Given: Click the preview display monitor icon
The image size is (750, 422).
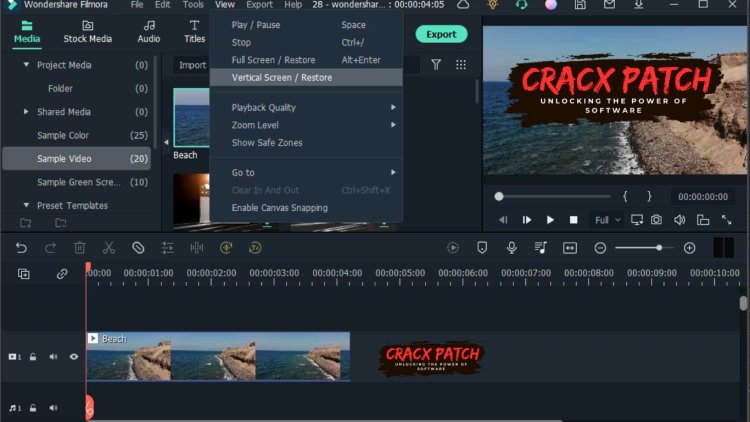Looking at the screenshot, I should click(x=637, y=220).
